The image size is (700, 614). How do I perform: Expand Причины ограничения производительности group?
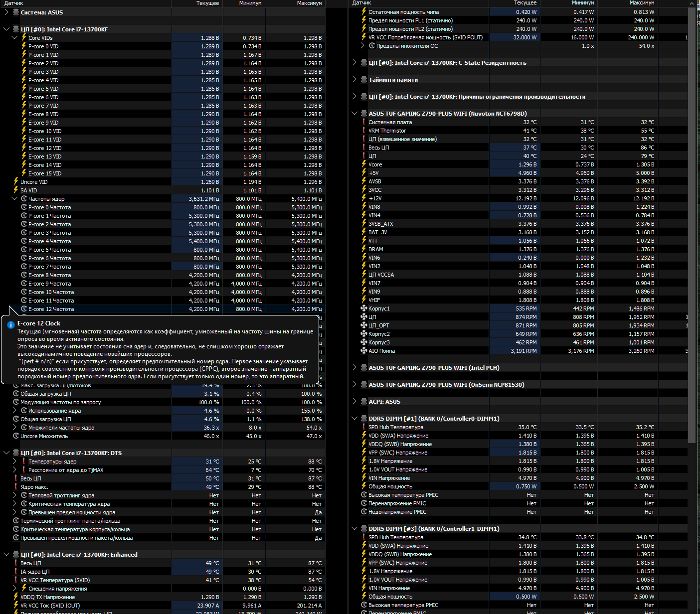click(354, 97)
